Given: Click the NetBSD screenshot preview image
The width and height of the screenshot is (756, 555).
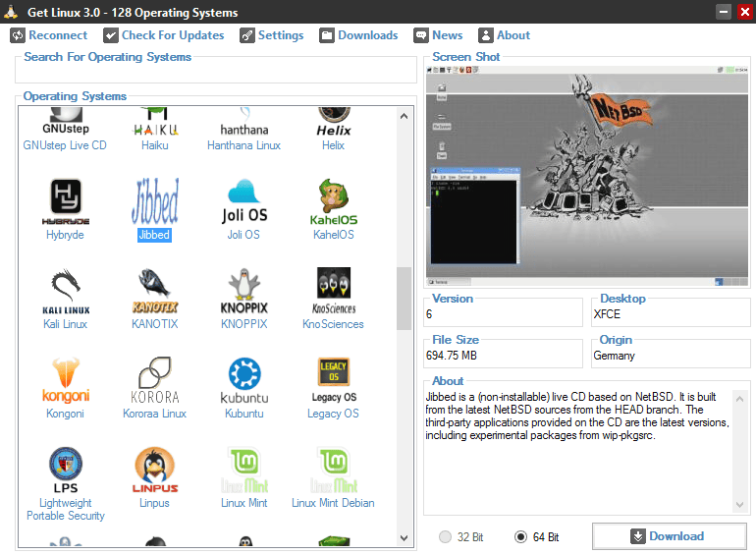Looking at the screenshot, I should click(587, 176).
